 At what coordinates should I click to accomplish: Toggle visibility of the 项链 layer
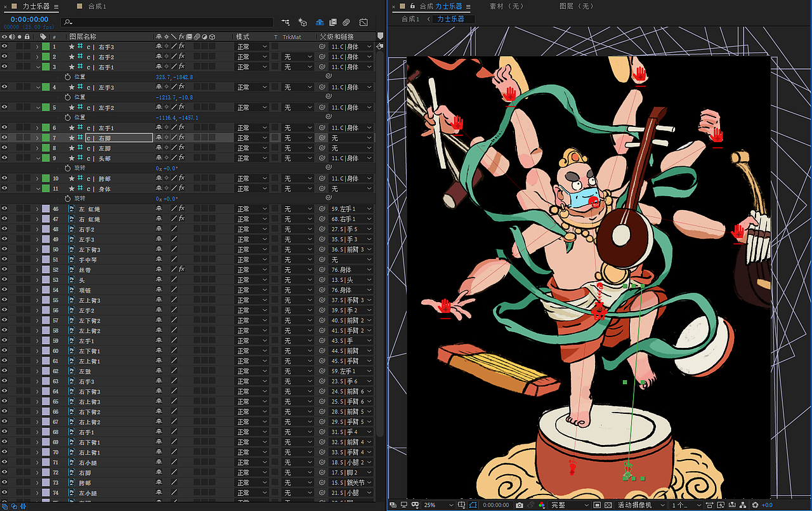(4, 290)
